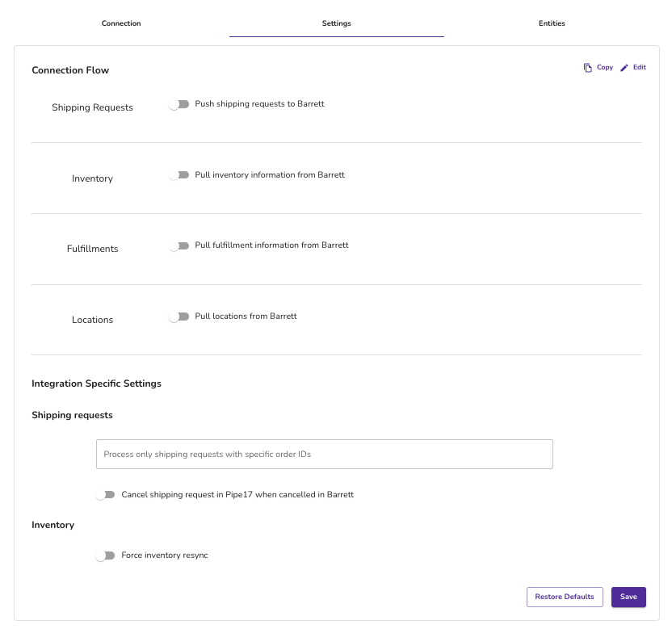This screenshot has height=629, width=672.
Task: Click the Restore Defaults button
Action: (565, 597)
